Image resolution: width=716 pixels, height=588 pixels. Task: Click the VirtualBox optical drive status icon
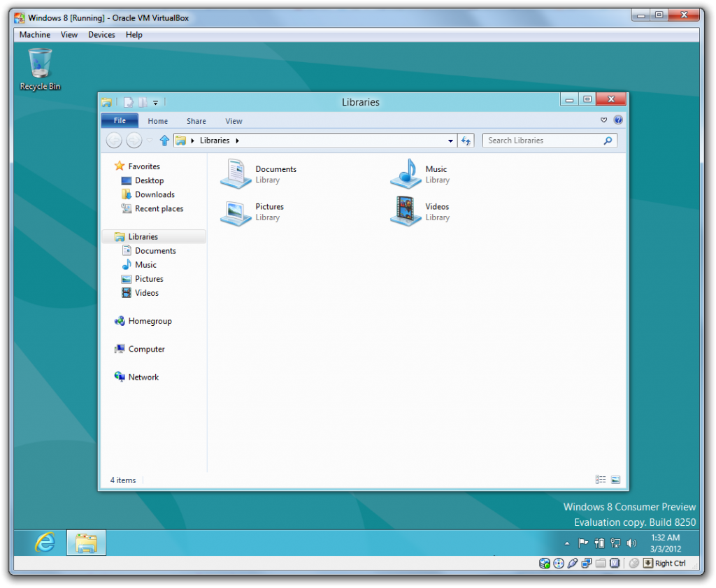click(559, 563)
